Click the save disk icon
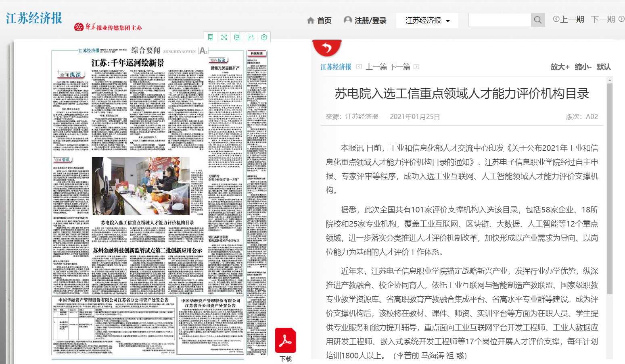The width and height of the screenshot is (625, 364). pyautogui.click(x=237, y=37)
